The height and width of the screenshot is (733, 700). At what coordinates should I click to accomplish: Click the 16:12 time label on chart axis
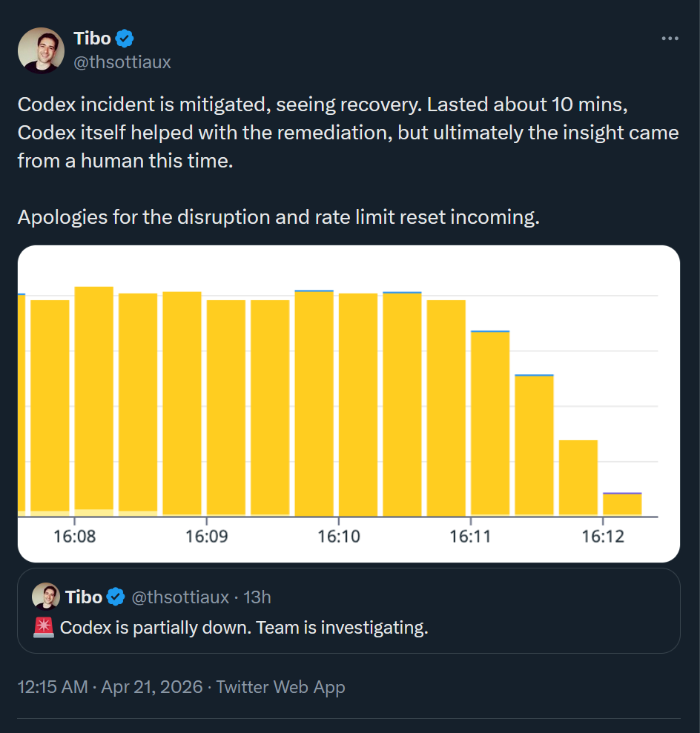[x=602, y=536]
